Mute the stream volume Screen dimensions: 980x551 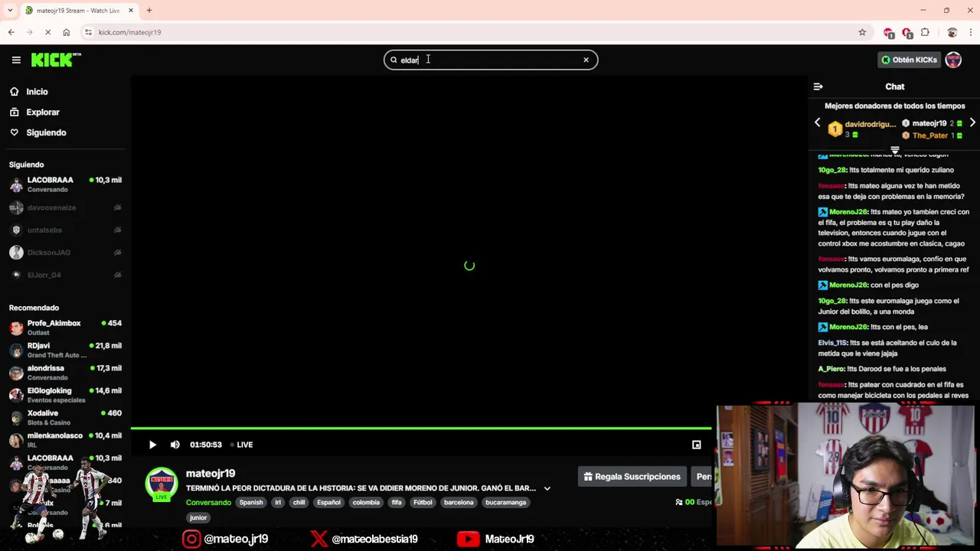tap(175, 445)
